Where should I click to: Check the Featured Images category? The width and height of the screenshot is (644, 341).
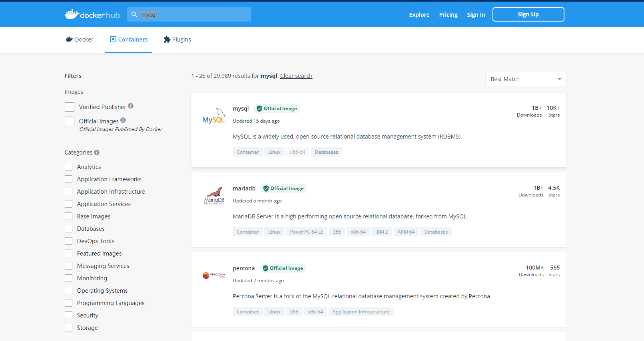pos(69,254)
